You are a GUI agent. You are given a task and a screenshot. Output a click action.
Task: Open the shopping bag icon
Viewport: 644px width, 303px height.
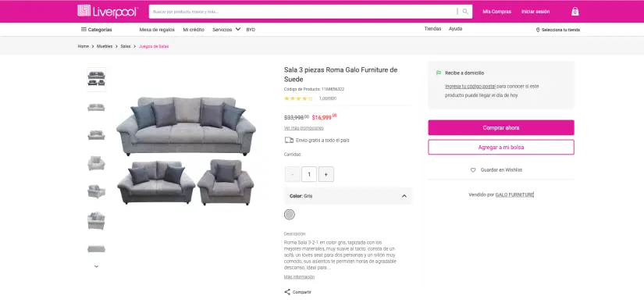[575, 12]
